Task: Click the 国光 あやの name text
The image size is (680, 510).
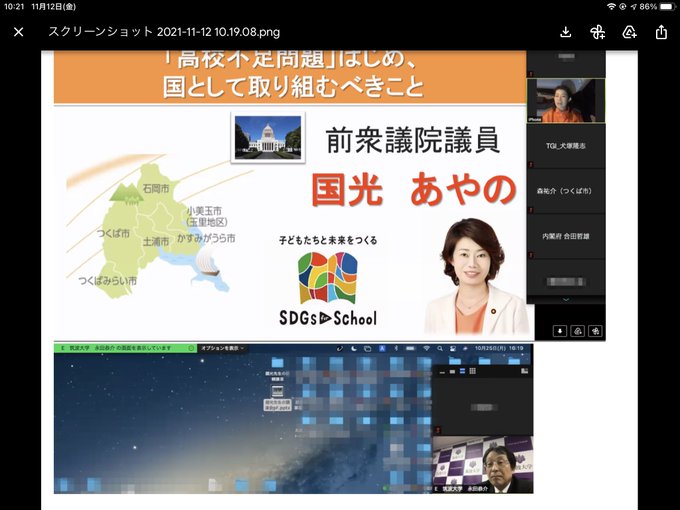Action: [414, 189]
